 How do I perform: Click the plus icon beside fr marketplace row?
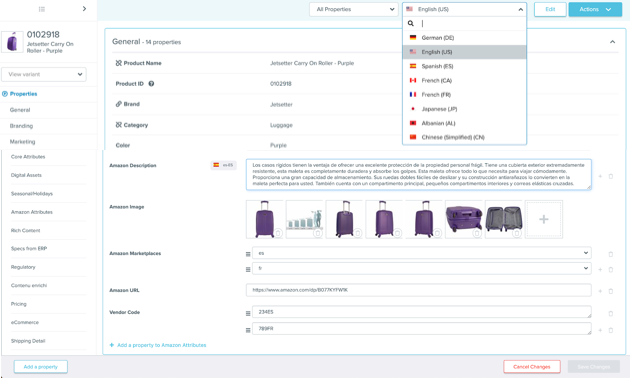(x=600, y=270)
